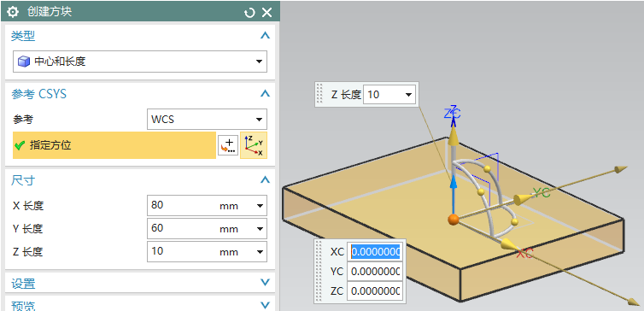Click the orange origin handle sphere
The height and width of the screenshot is (311, 644).
(x=453, y=220)
